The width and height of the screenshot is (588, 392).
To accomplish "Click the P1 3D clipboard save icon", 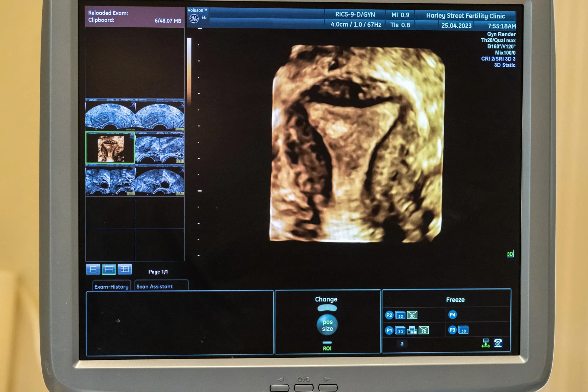I will [400, 330].
